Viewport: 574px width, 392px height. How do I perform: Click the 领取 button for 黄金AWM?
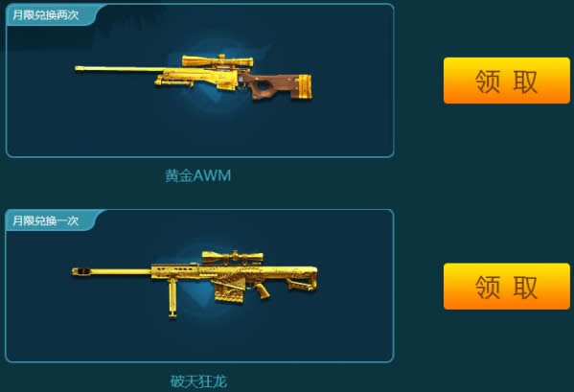click(x=507, y=81)
